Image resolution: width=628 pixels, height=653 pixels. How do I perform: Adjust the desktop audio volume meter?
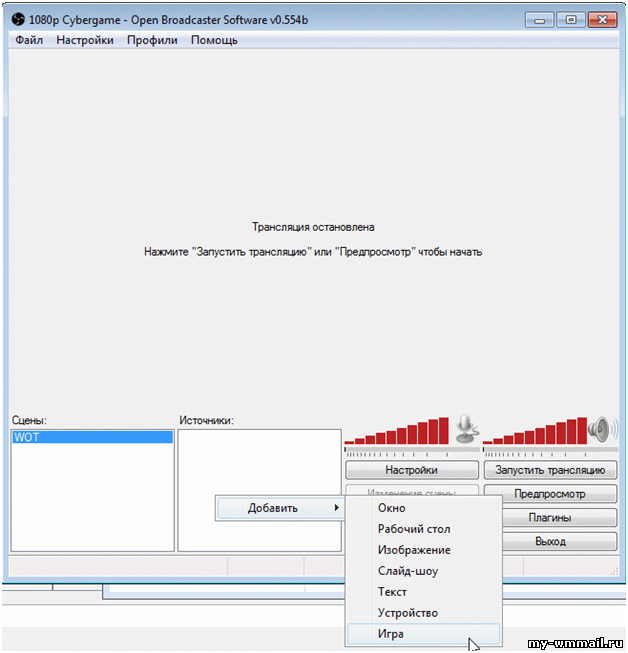point(535,431)
